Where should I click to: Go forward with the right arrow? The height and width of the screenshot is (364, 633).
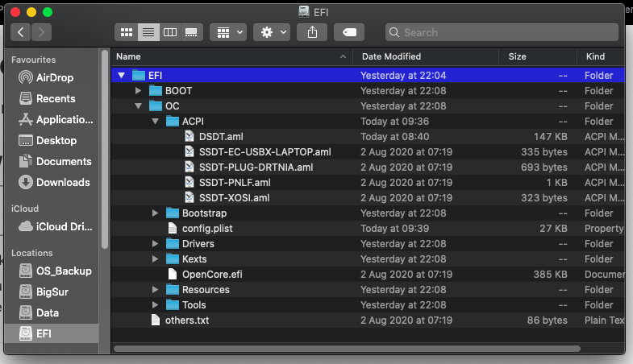coord(41,32)
